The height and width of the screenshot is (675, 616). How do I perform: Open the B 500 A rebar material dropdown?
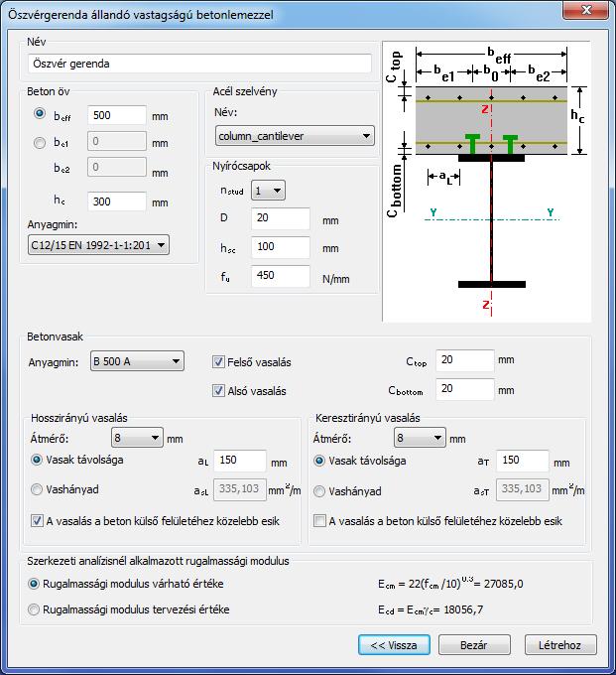pos(137,361)
